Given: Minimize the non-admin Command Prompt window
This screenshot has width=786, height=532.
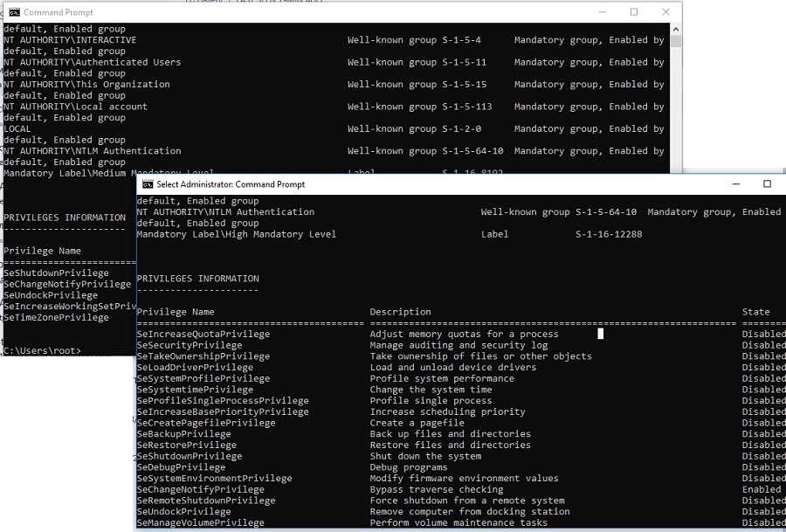Looking at the screenshot, I should point(602,12).
